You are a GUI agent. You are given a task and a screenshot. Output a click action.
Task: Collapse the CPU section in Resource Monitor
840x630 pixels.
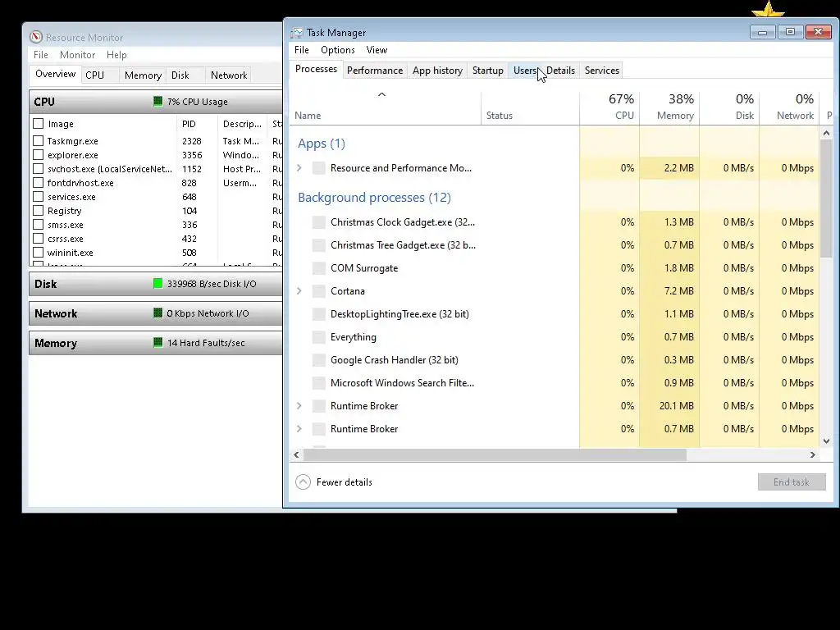click(156, 101)
